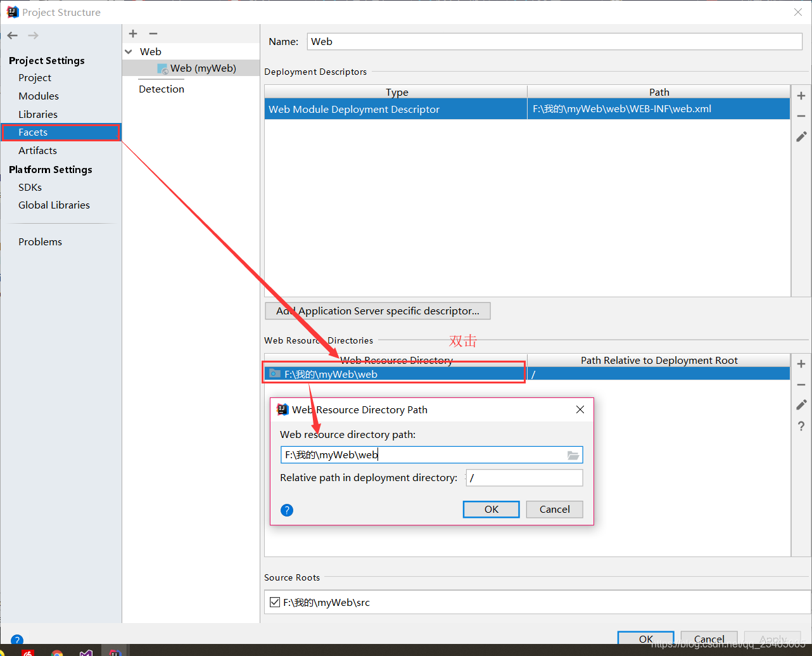The image size is (812, 656).
Task: Cancel the Web Resource Directory Path dialog
Action: point(555,510)
